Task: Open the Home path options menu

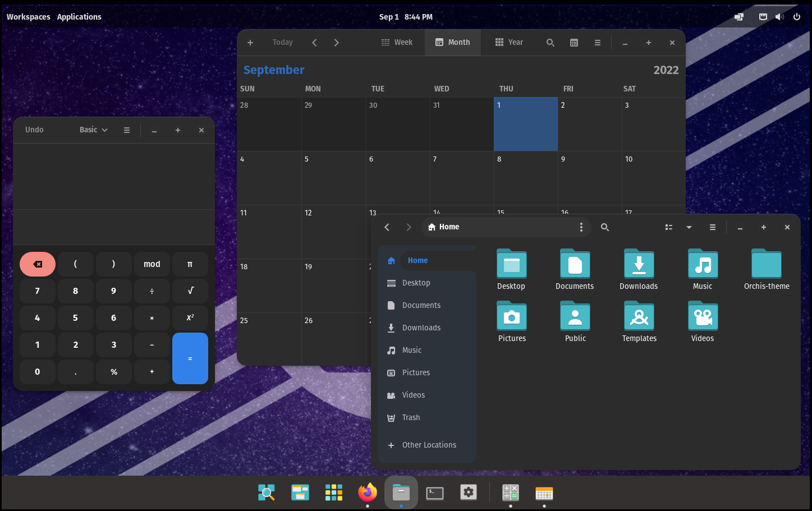Action: click(x=581, y=227)
